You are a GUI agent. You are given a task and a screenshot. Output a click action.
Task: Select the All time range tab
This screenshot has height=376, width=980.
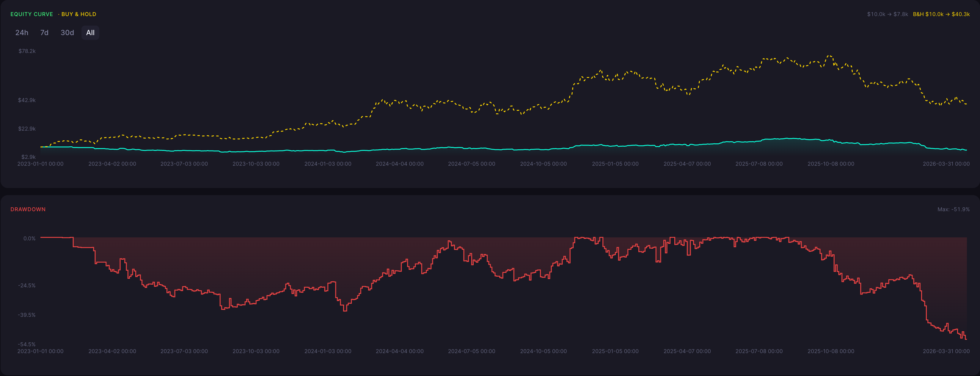pyautogui.click(x=90, y=33)
